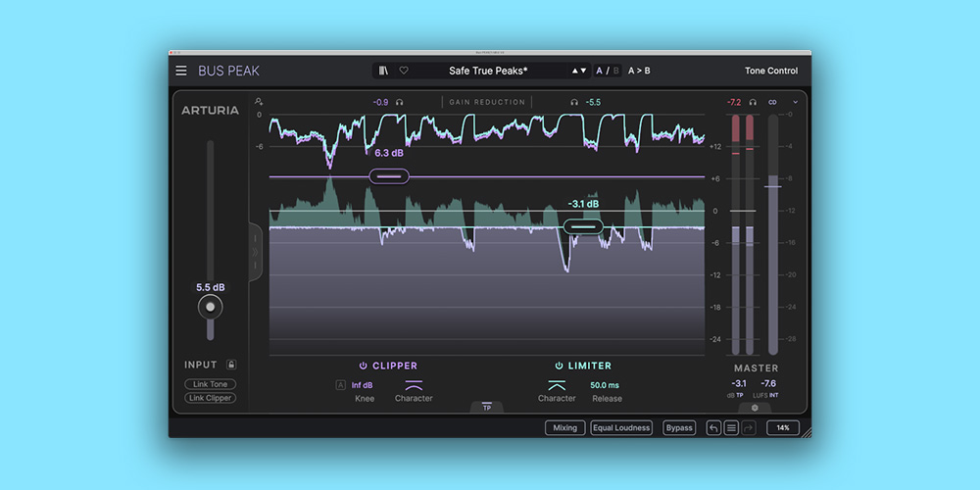This screenshot has height=490, width=980.
Task: Open the hamburger main menu
Action: click(181, 71)
